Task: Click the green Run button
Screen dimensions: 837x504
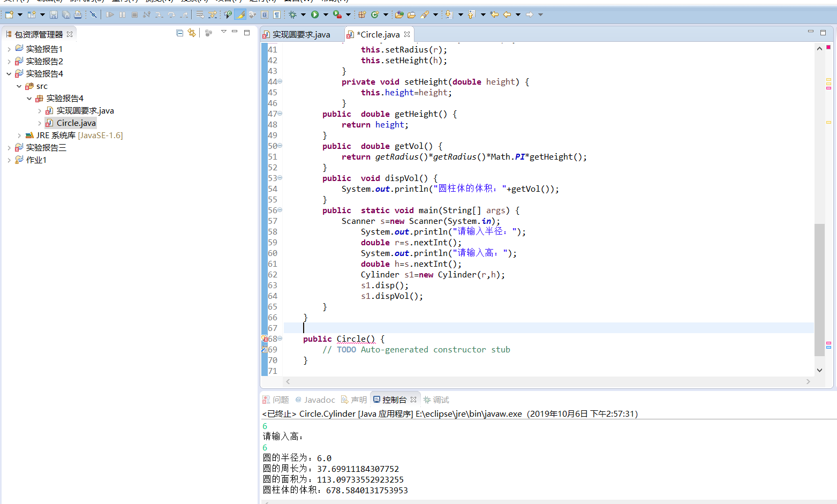Action: pyautogui.click(x=315, y=14)
